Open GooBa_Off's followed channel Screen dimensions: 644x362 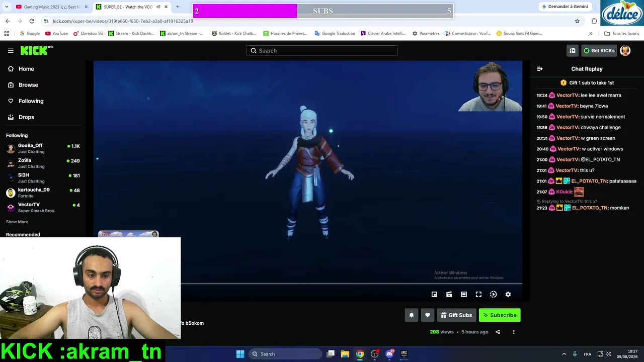[x=43, y=148]
